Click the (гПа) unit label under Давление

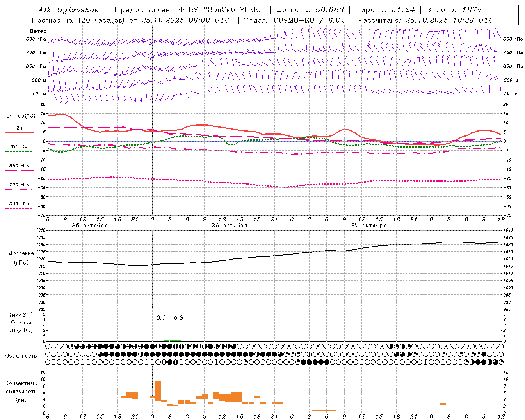pyautogui.click(x=21, y=263)
